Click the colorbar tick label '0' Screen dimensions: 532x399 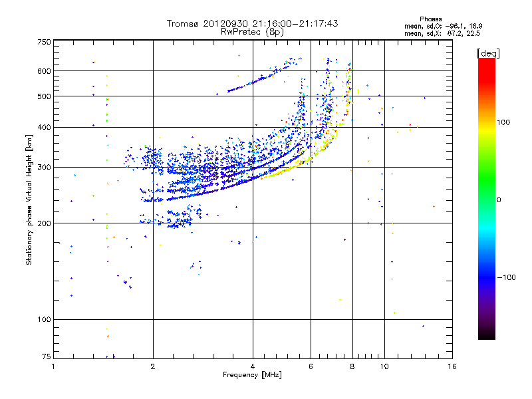(499, 199)
